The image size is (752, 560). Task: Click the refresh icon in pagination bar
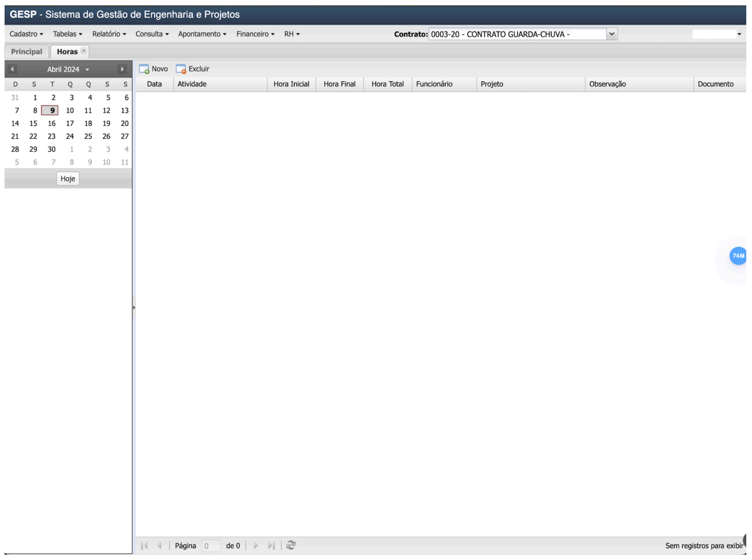(291, 545)
